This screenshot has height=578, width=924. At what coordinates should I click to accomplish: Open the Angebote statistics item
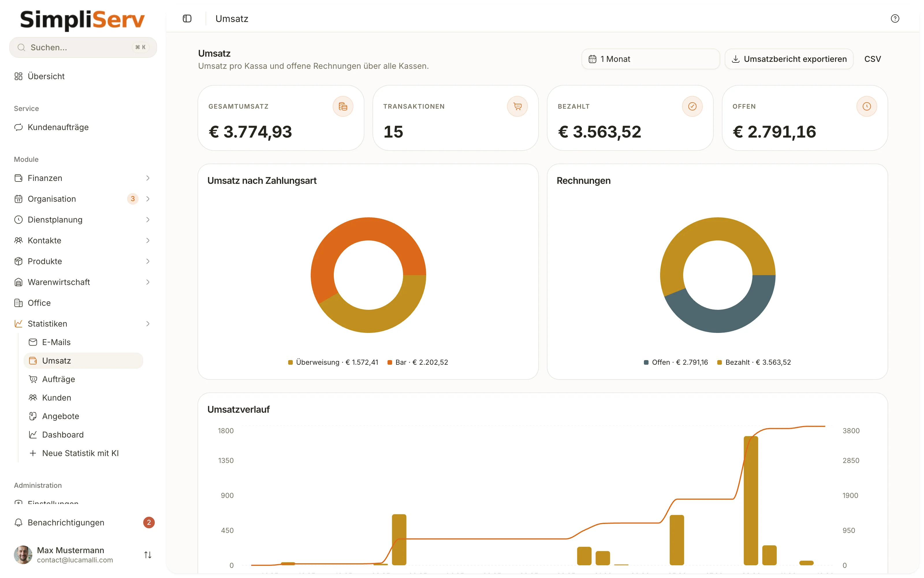coord(83,416)
